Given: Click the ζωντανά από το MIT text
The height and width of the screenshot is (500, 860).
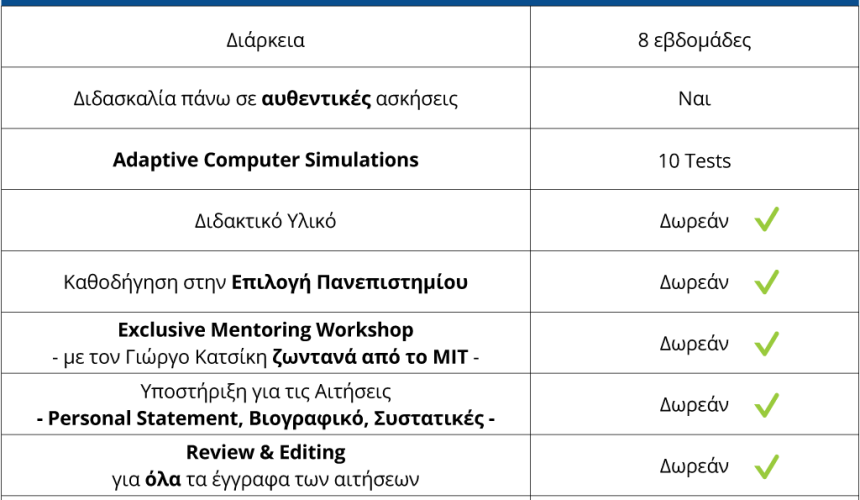Looking at the screenshot, I should click(x=370, y=357).
